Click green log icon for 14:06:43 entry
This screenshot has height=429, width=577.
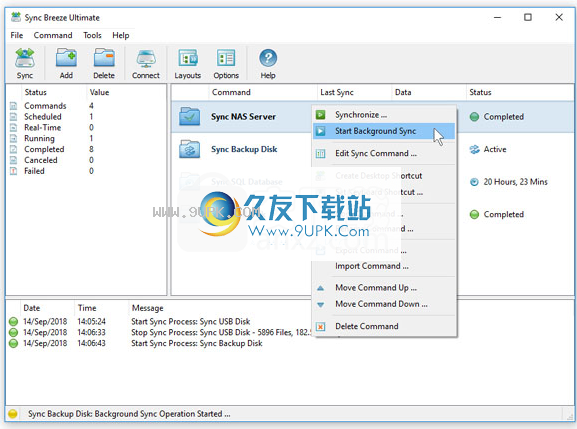[13, 343]
